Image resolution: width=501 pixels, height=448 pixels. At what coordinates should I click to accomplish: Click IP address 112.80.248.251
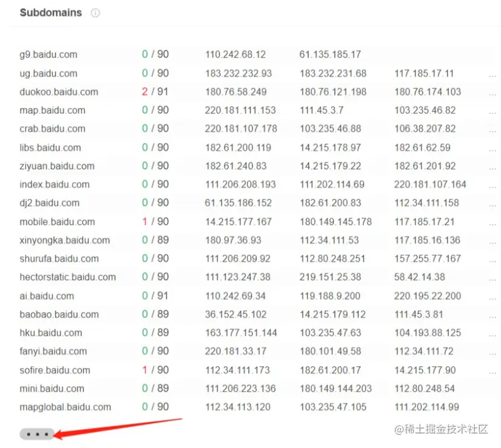333,258
